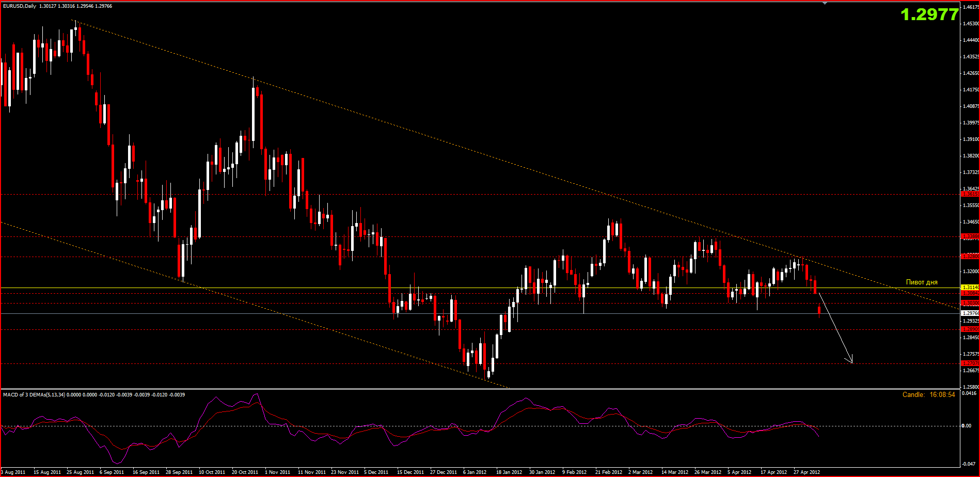Screen dimensions: 980x477
Task: Click the 1.2845 price scale value
Action: pos(971,338)
